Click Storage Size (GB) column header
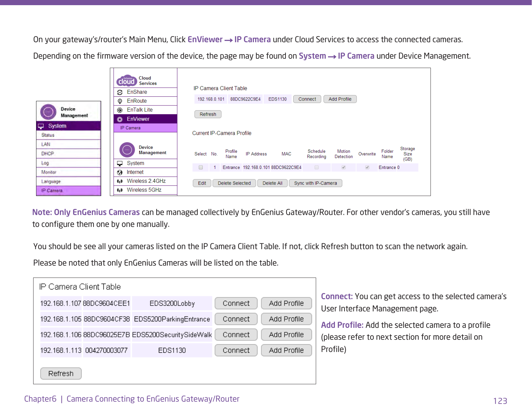Image resolution: width=532 pixels, height=411 pixels. tap(407, 154)
